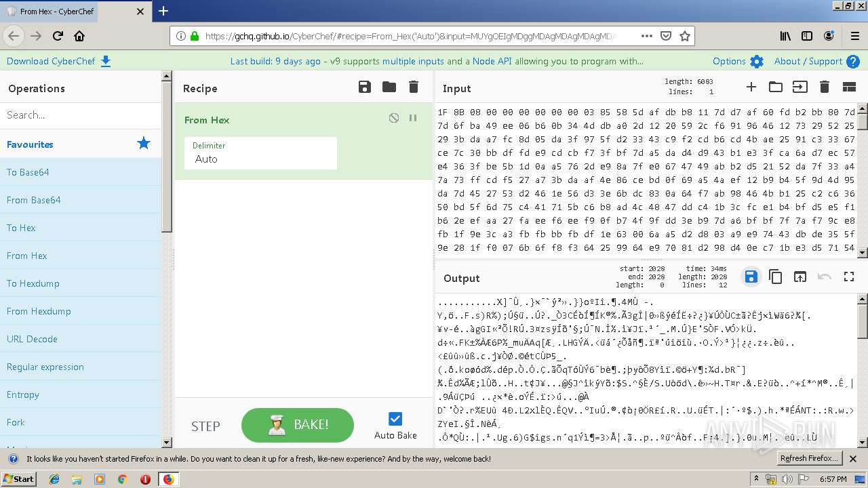868x488 pixels.
Task: Show hidden system tray icons
Action: pyautogui.click(x=756, y=479)
